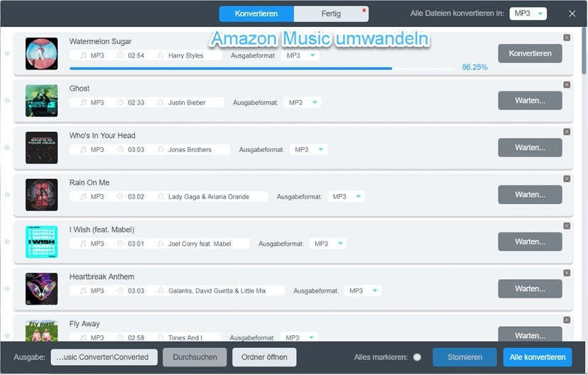Click the clock icon in Rain On Me row
The width and height of the screenshot is (588, 375).
coord(121,197)
